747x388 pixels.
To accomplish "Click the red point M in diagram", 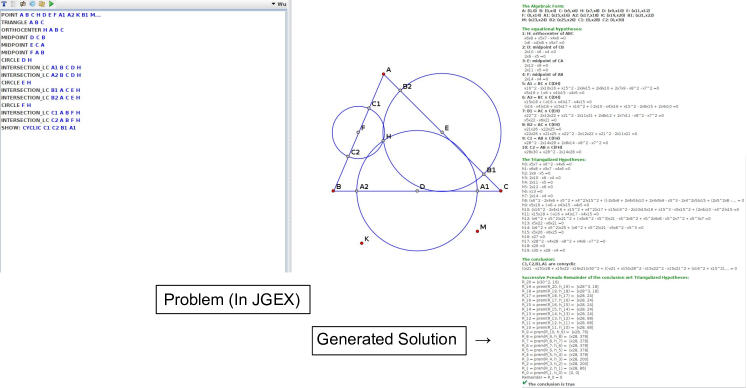I will point(477,231).
